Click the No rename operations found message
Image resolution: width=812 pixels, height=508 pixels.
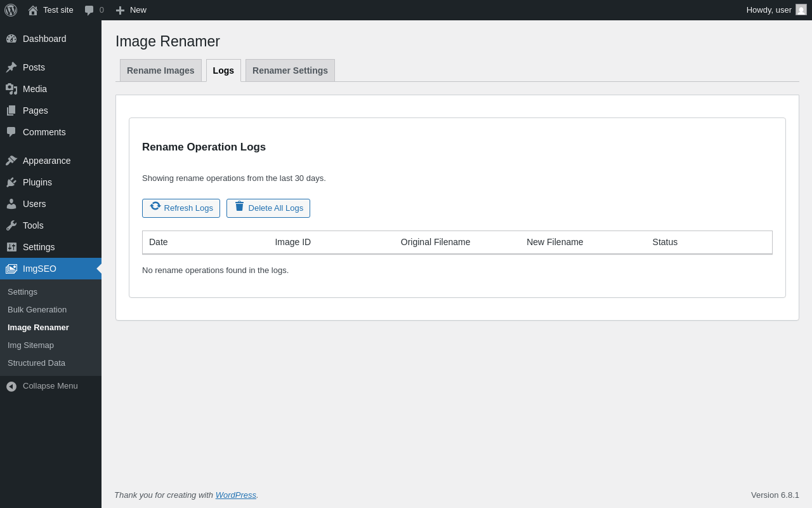tap(215, 271)
